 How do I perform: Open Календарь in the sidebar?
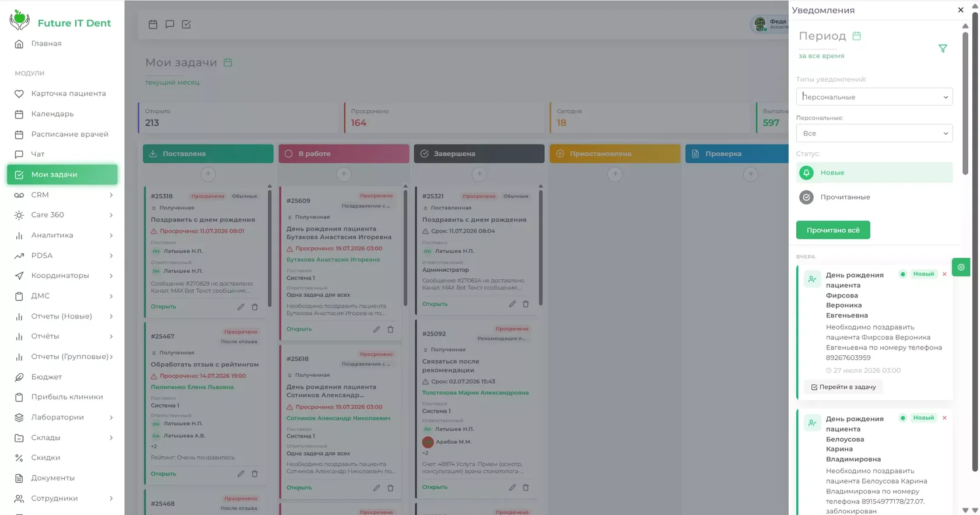(x=62, y=114)
